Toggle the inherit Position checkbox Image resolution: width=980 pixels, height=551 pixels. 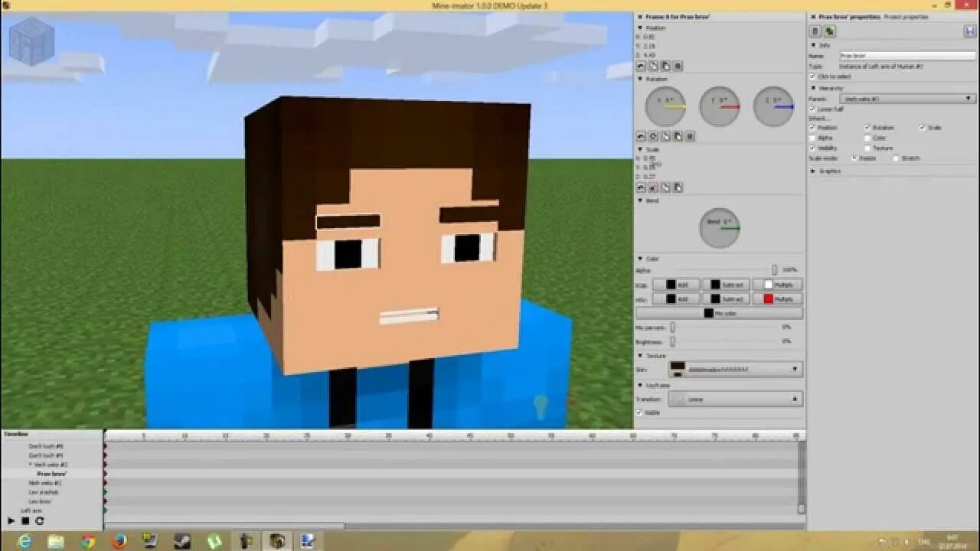(x=813, y=128)
